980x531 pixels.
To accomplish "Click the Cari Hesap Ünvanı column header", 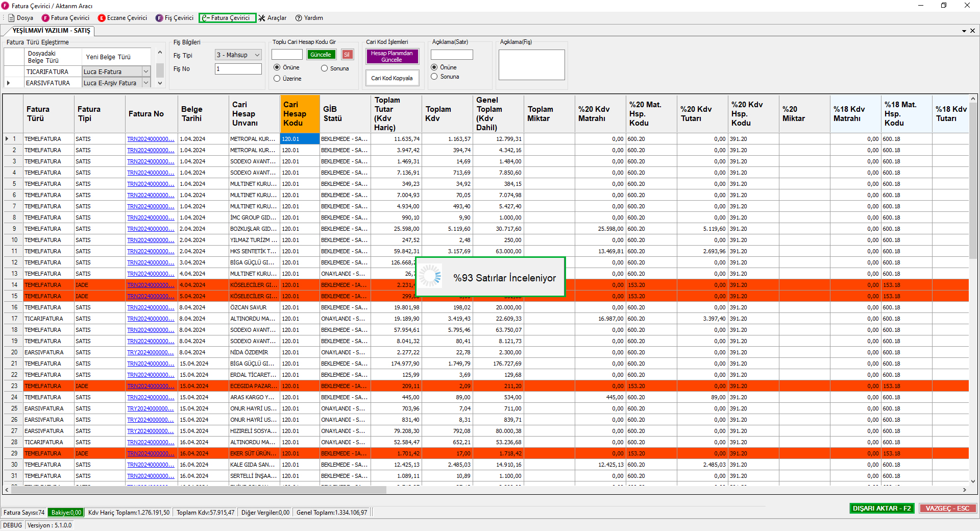I will [x=254, y=113].
